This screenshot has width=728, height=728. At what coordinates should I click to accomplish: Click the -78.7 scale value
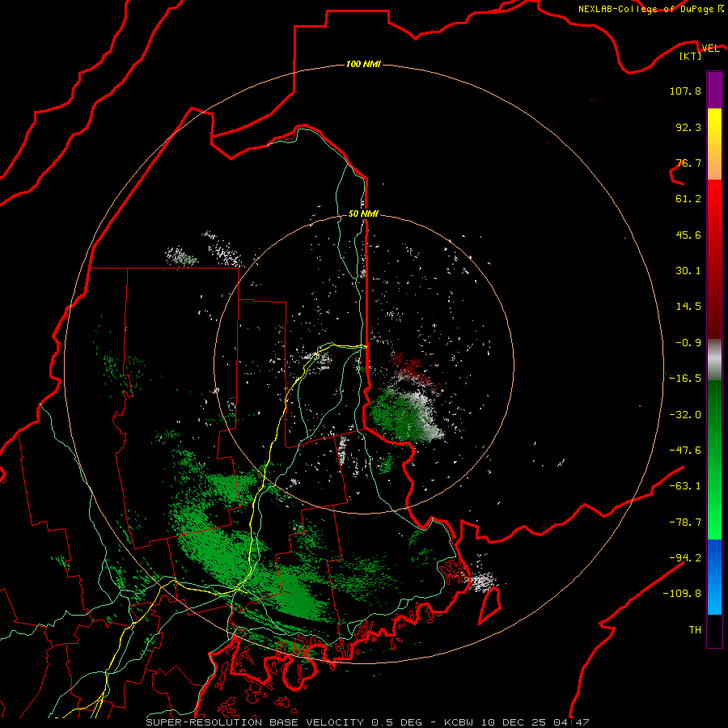(685, 523)
